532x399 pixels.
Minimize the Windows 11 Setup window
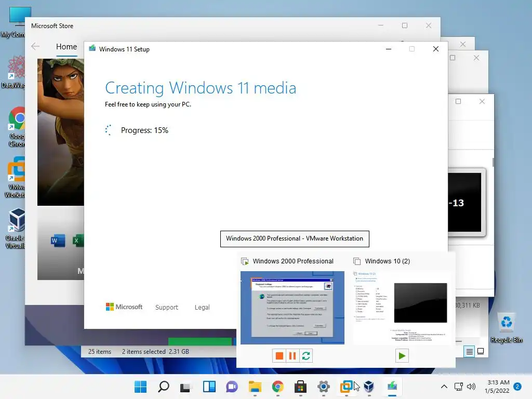pyautogui.click(x=389, y=49)
